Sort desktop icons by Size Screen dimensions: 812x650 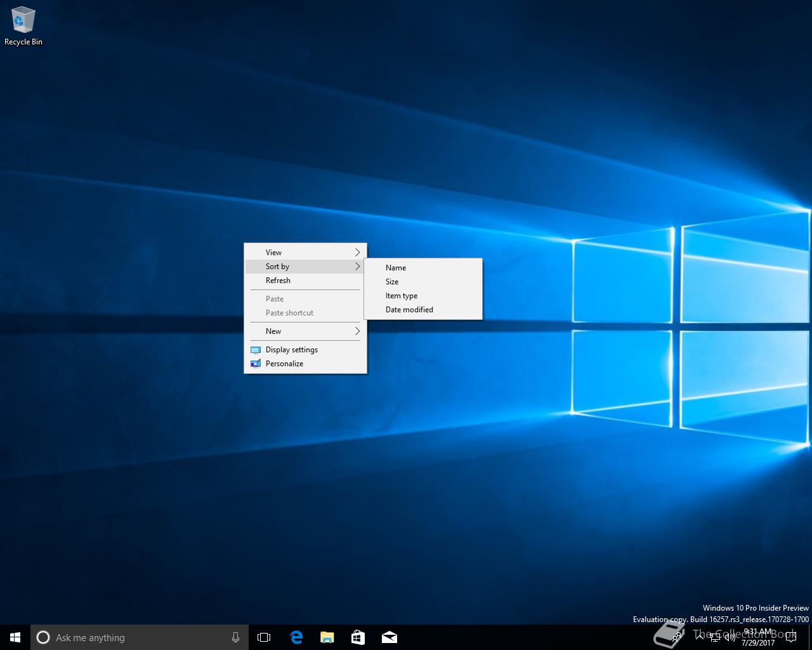tap(423, 282)
